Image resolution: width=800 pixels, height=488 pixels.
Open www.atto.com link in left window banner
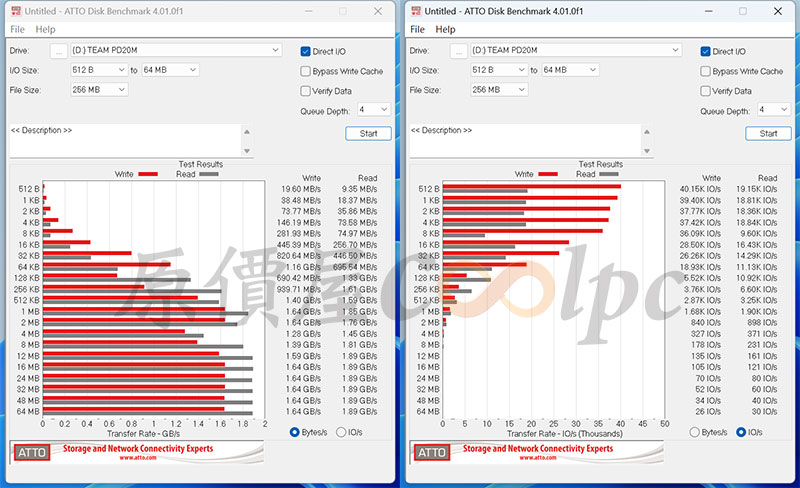click(138, 458)
